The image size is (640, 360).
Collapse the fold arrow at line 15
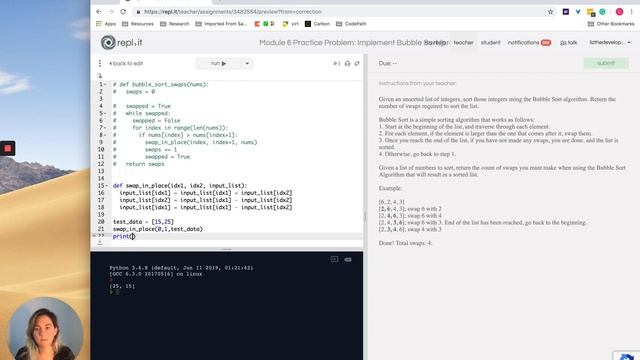point(105,186)
